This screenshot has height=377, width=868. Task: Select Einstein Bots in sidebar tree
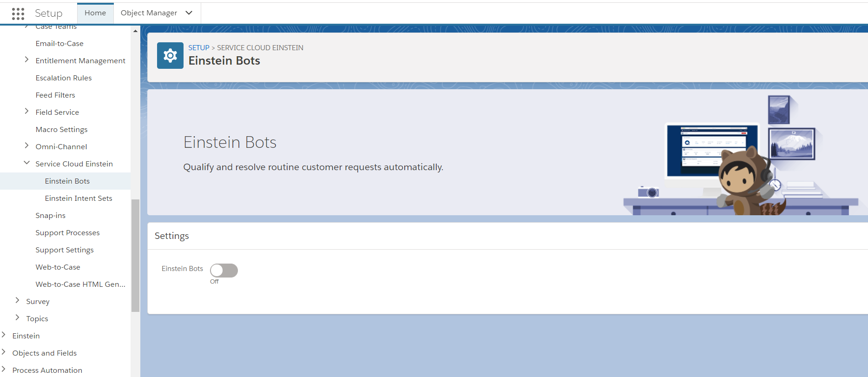[67, 181]
